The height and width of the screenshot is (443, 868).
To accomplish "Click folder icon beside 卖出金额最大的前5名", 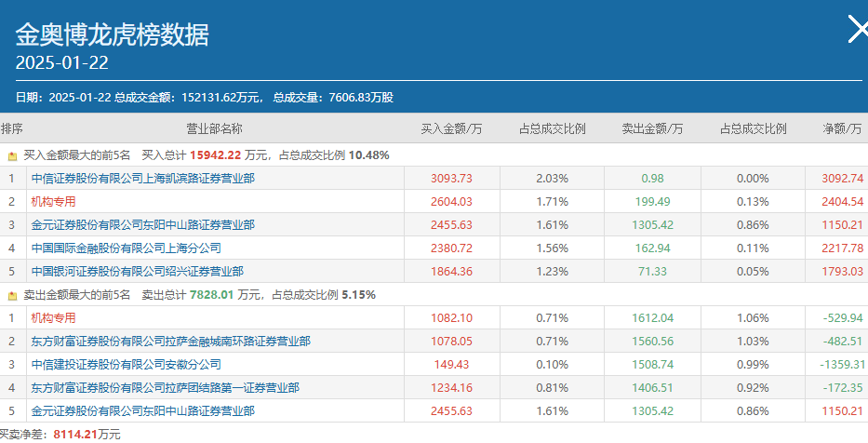I will 13,296.
